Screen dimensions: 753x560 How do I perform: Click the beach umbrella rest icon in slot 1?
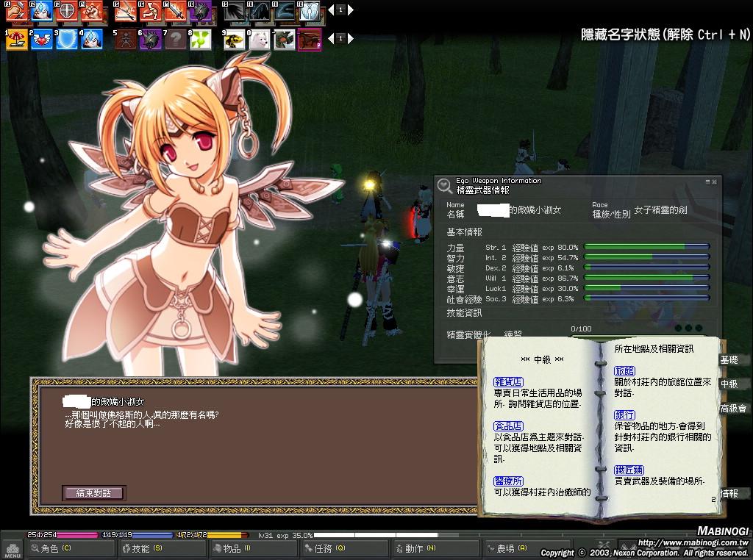[17, 40]
